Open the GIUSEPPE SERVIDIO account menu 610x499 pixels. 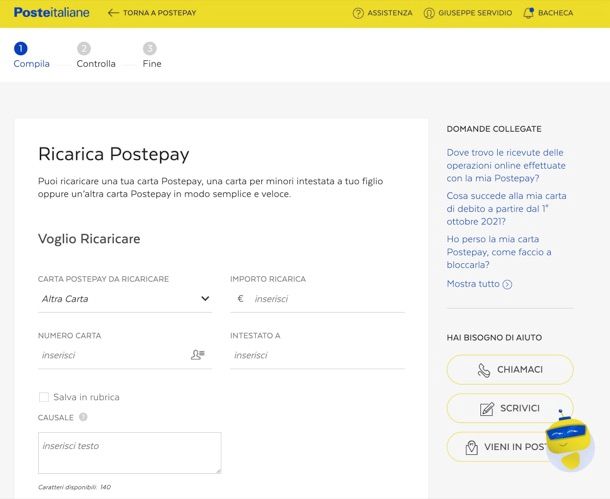point(475,13)
